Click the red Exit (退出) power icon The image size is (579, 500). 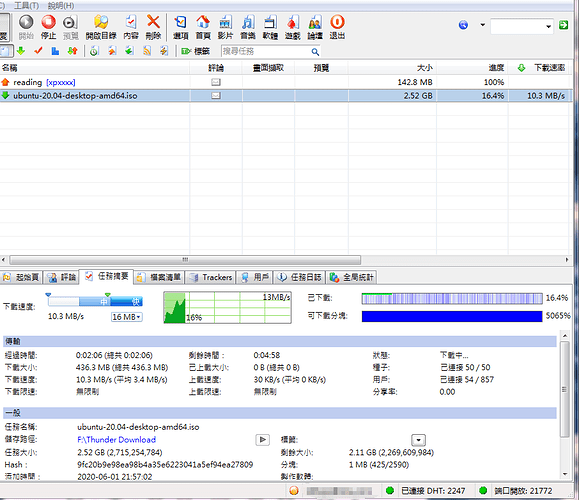(x=337, y=27)
